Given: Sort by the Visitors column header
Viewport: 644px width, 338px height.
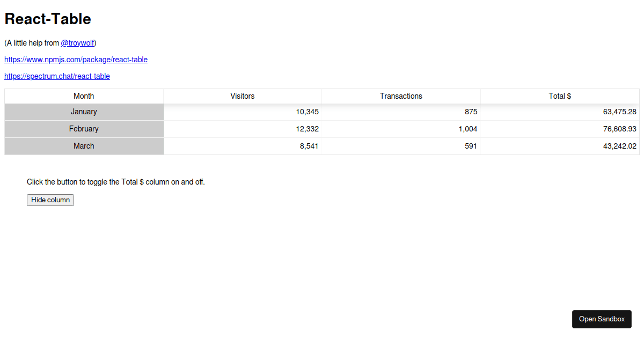Looking at the screenshot, I should pos(243,96).
